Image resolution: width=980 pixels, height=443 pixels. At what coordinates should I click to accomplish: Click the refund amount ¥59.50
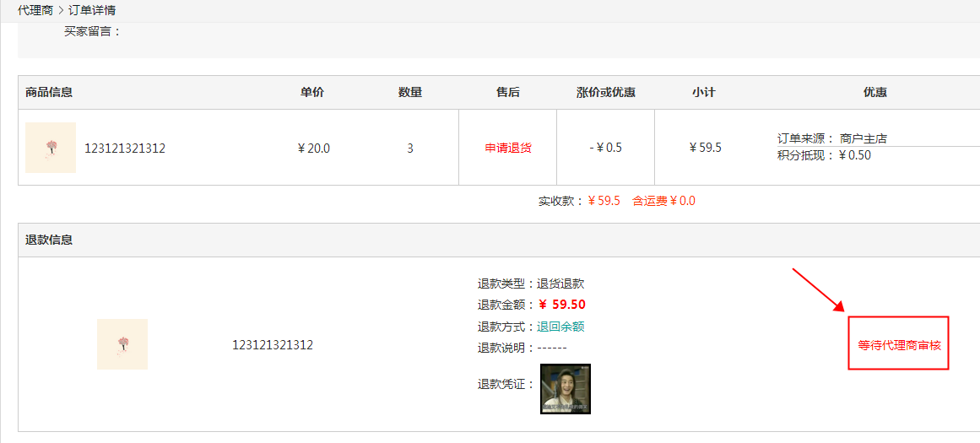click(562, 305)
